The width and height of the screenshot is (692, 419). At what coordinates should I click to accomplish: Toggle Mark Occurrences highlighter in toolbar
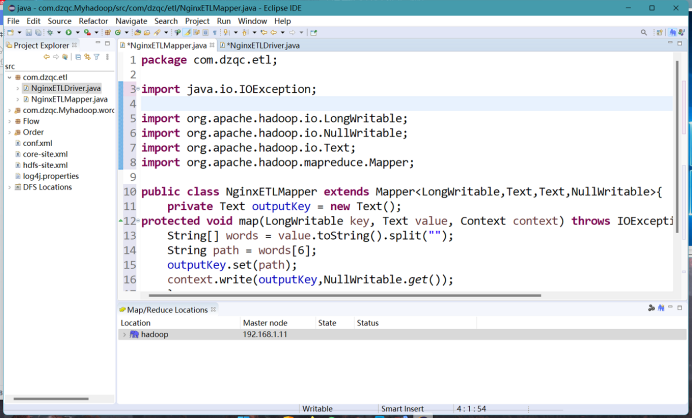coord(187,32)
